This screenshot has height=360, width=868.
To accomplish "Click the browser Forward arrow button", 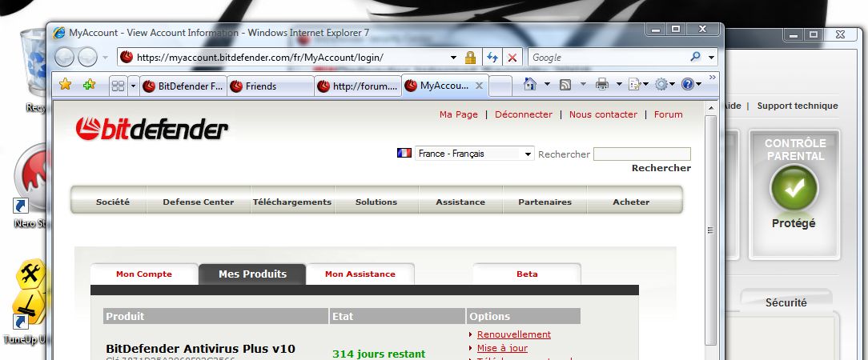I will tap(87, 57).
